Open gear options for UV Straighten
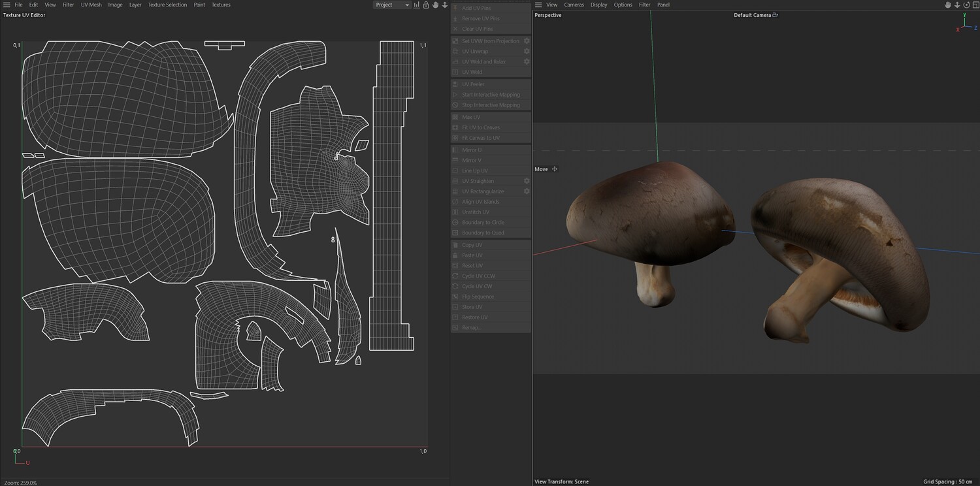 coord(527,181)
